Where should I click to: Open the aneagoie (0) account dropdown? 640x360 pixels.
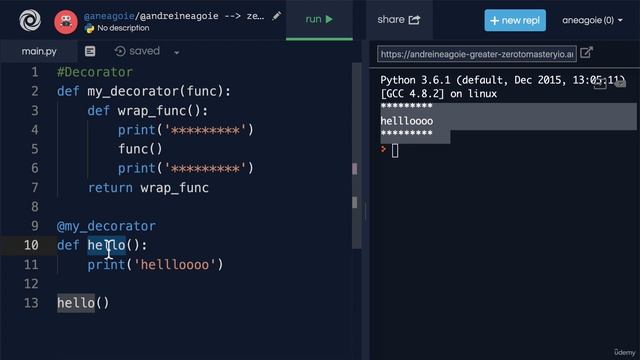(592, 20)
